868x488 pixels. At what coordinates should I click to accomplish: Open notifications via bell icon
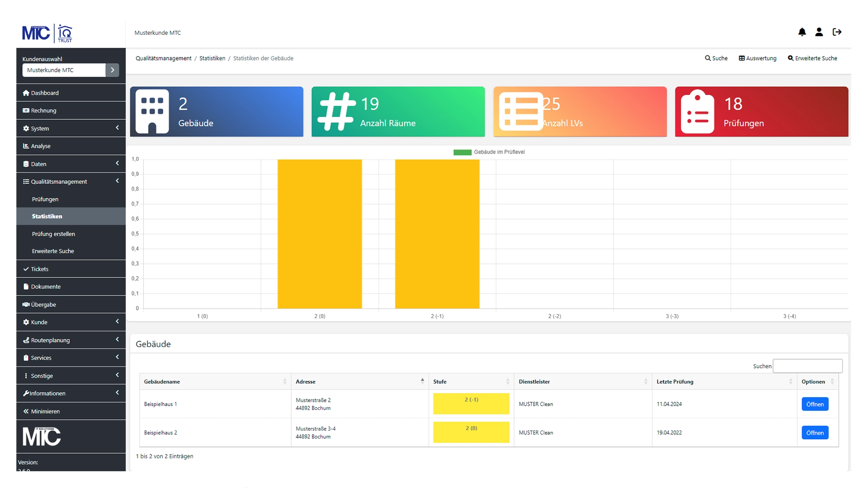802,32
